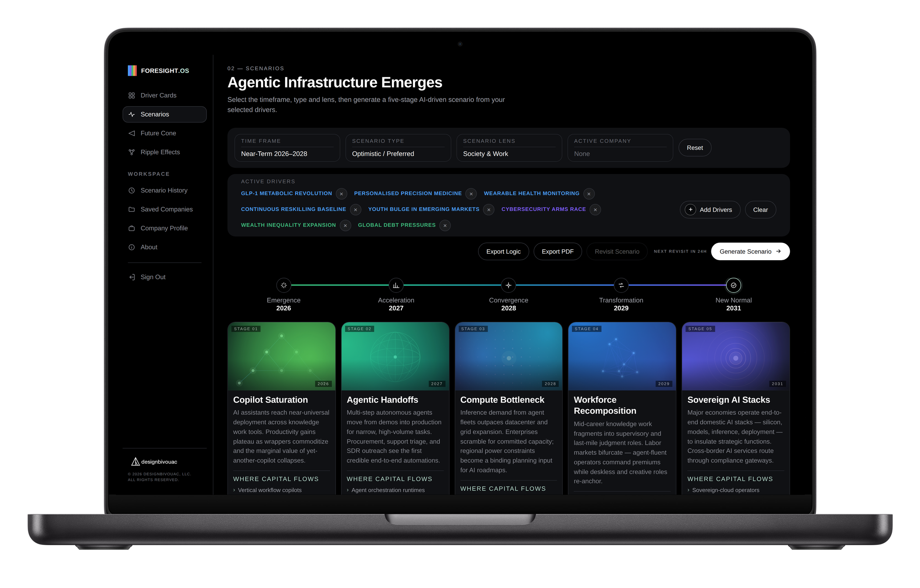Open the Scenario Type dropdown
The image size is (920, 588).
click(x=398, y=148)
